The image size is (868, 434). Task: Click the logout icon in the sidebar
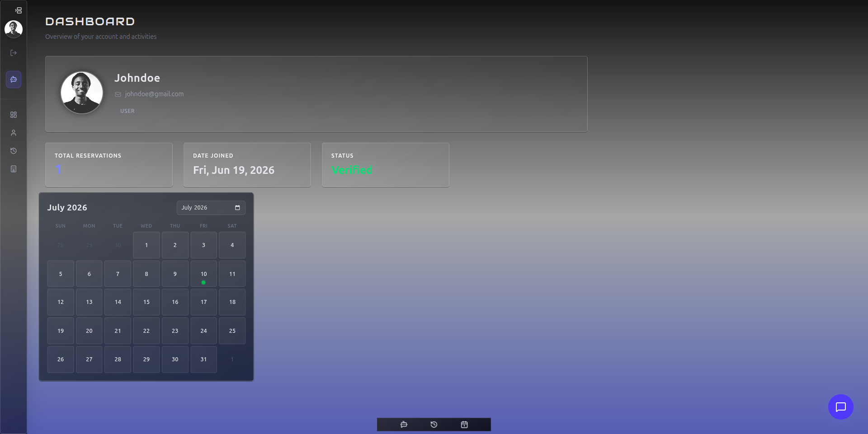[x=14, y=53]
